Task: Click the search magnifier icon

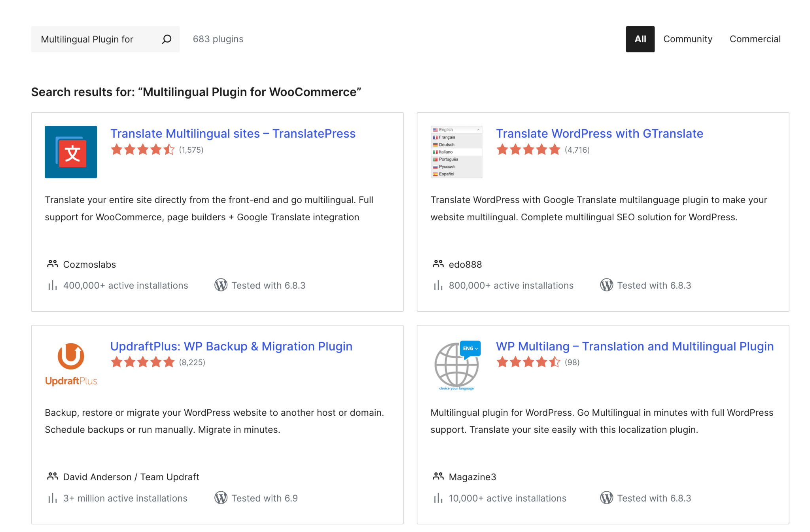Action: pyautogui.click(x=167, y=39)
